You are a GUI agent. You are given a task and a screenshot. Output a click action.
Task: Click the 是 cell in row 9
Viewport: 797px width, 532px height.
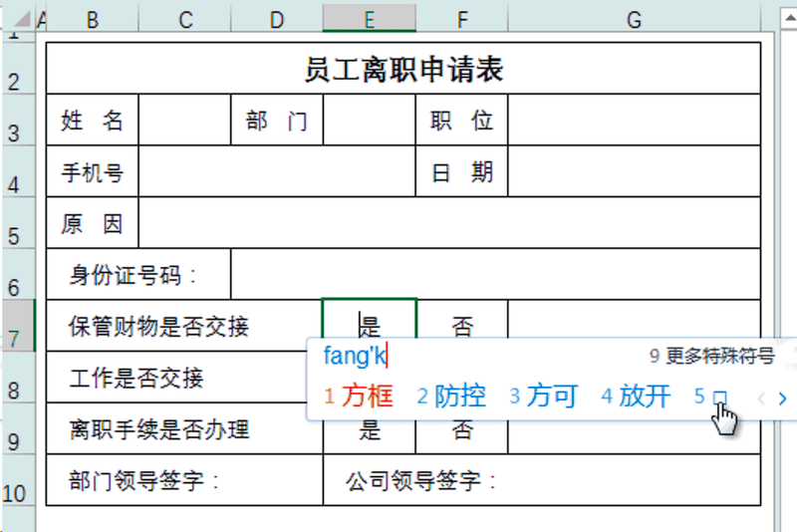pyautogui.click(x=370, y=437)
